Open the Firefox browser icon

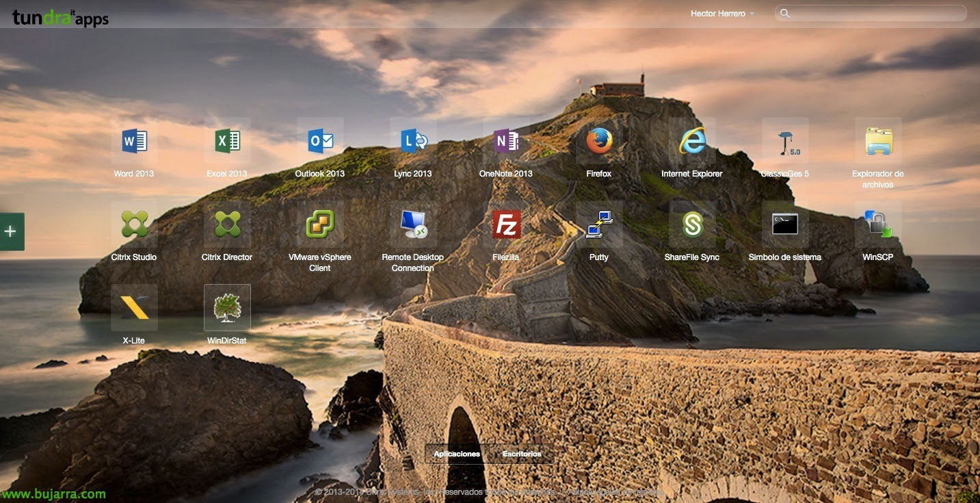pyautogui.click(x=599, y=141)
